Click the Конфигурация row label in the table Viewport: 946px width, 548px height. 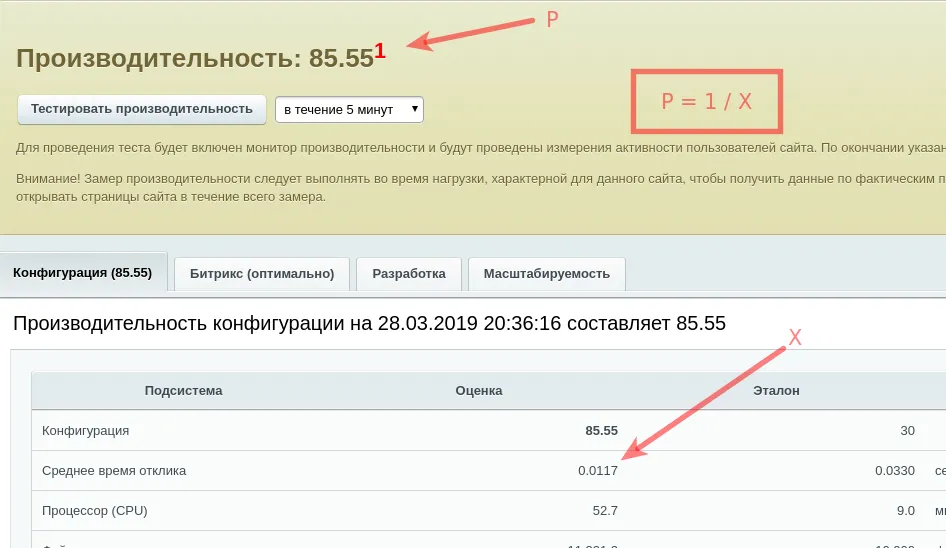coord(85,430)
